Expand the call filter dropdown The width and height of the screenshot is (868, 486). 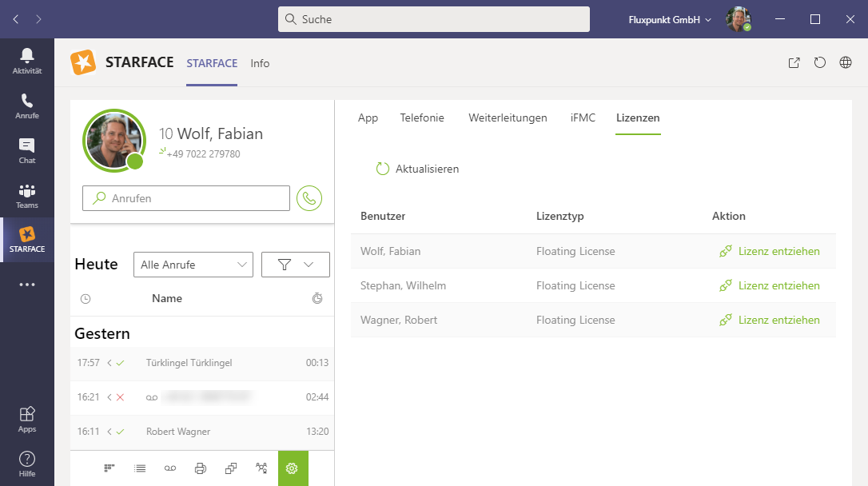click(x=296, y=265)
